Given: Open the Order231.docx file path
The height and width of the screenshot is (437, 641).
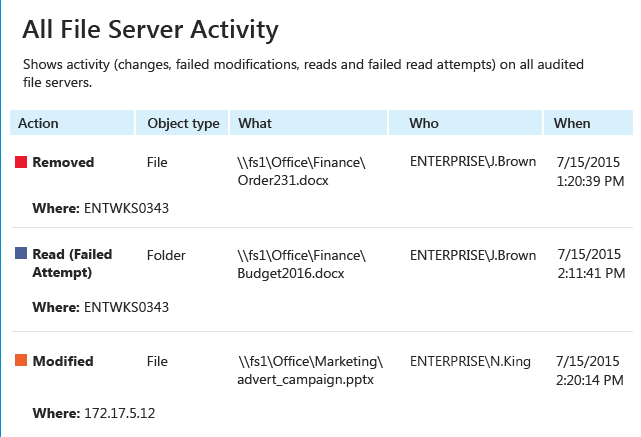Looking at the screenshot, I should (302, 171).
